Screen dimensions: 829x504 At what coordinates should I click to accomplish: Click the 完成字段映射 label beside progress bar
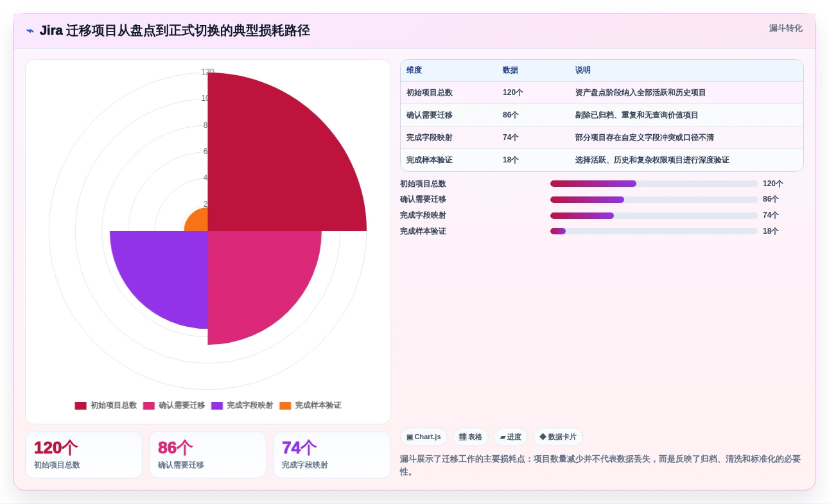click(x=423, y=216)
